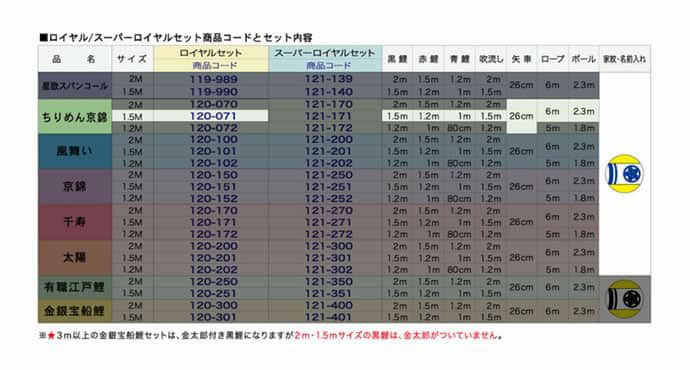
Task: Click the dark gold crest koinobori icon
Action: pos(624,299)
